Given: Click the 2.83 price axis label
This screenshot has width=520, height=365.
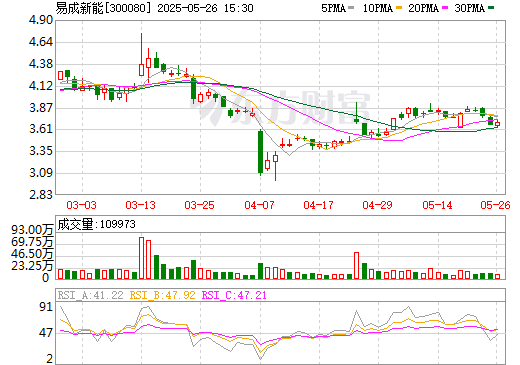Looking at the screenshot, I should (41, 195).
